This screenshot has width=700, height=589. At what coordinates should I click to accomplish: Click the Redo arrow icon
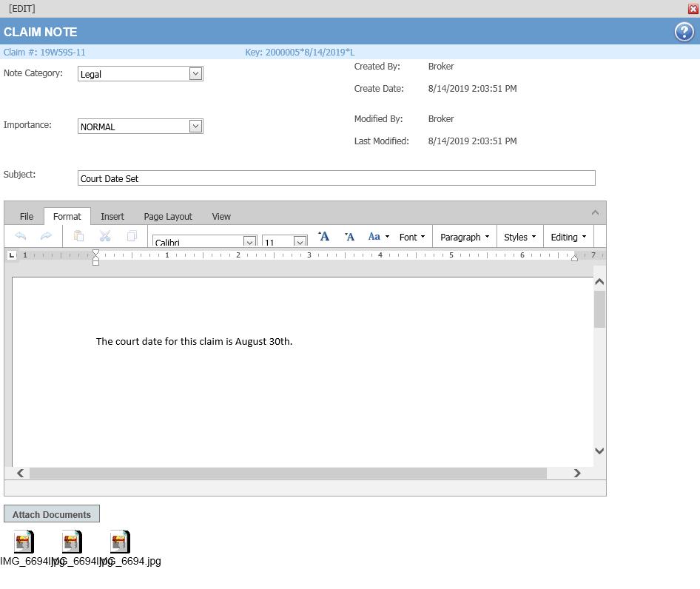coord(46,236)
